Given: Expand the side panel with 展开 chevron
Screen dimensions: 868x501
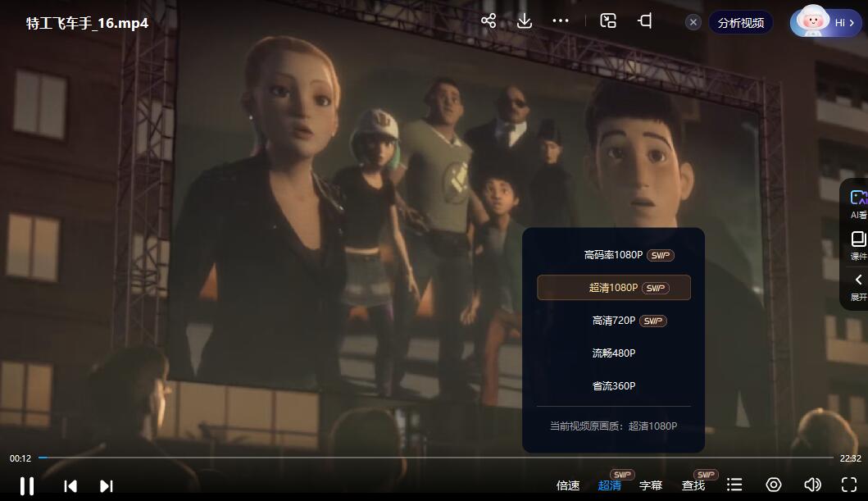Looking at the screenshot, I should click(858, 287).
